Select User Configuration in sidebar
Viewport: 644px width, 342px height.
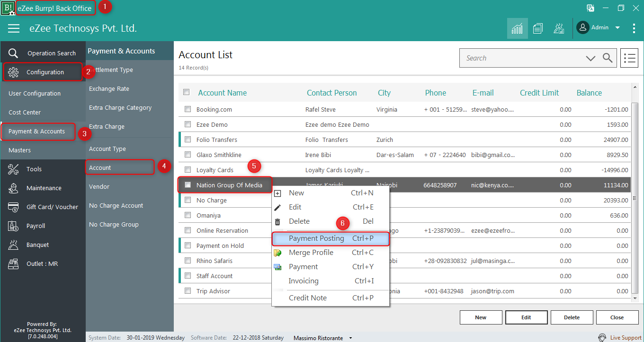[x=35, y=93]
